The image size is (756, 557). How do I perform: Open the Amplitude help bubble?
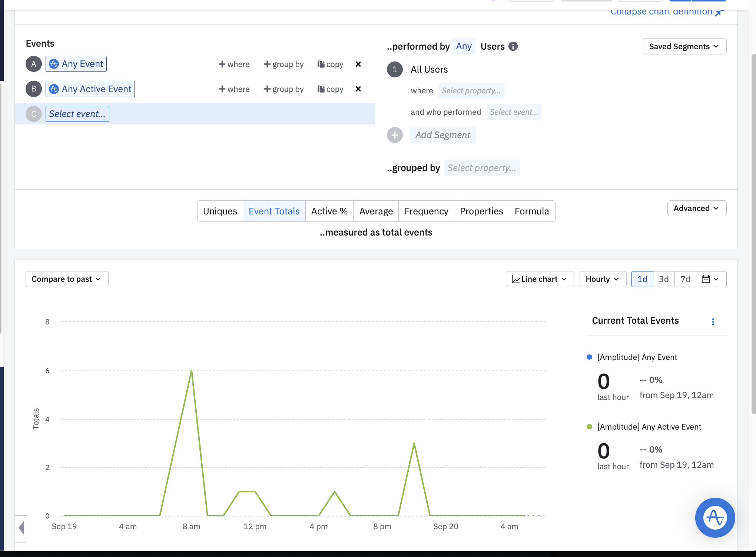pyautogui.click(x=714, y=517)
